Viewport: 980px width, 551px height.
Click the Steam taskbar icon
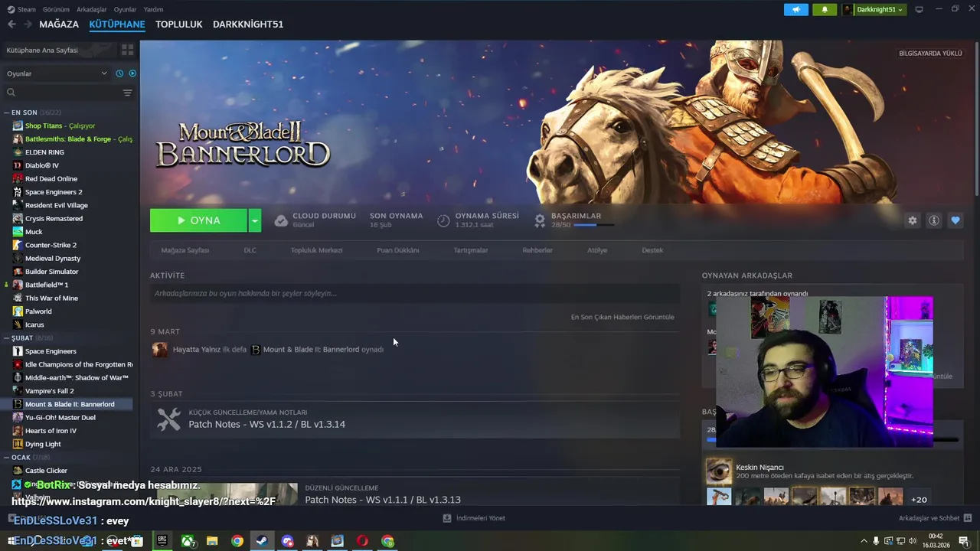[262, 541]
